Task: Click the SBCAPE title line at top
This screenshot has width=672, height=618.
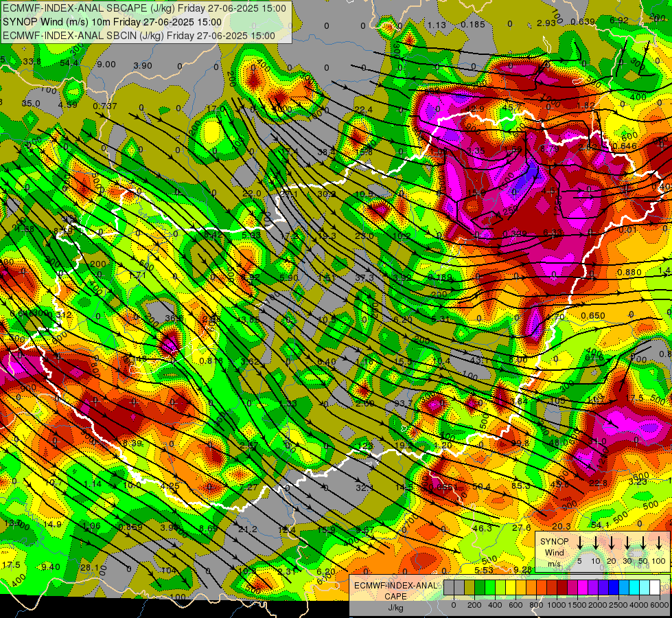Action: click(144, 8)
